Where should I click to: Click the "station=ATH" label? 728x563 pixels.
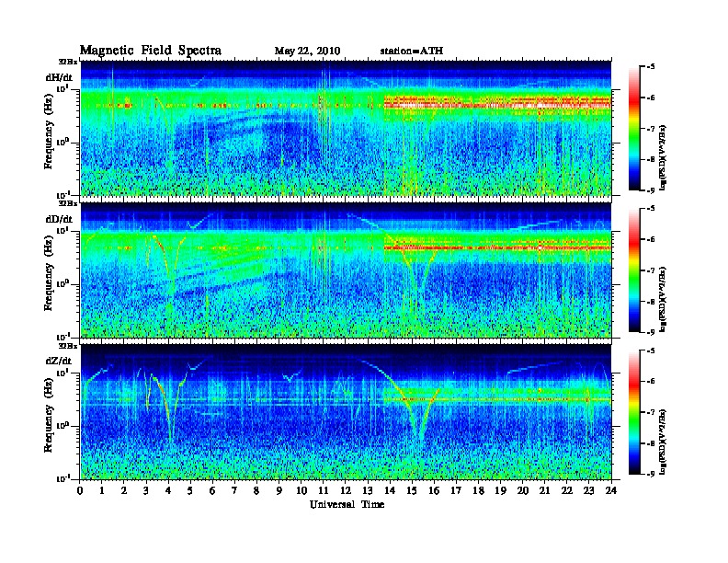[x=412, y=51]
